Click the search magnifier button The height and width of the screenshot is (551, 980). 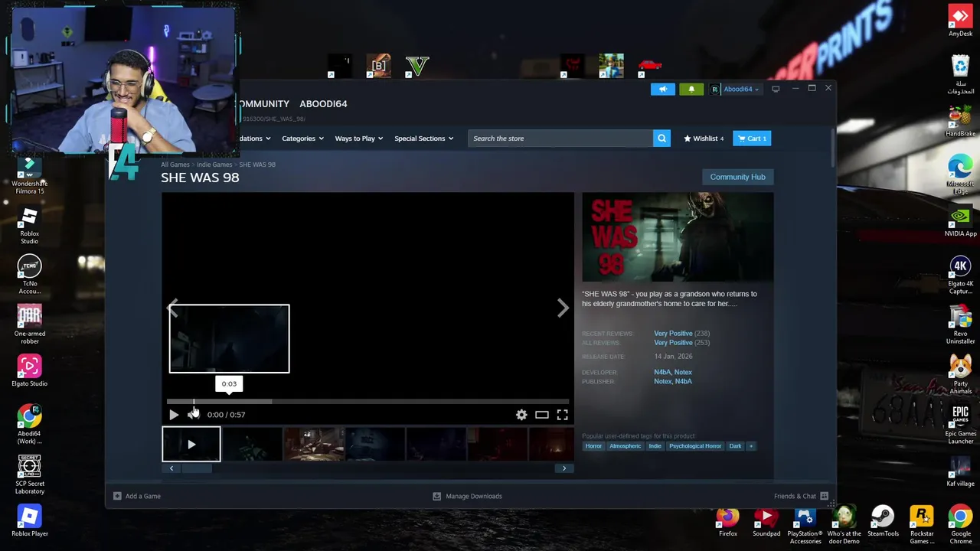pos(661,139)
